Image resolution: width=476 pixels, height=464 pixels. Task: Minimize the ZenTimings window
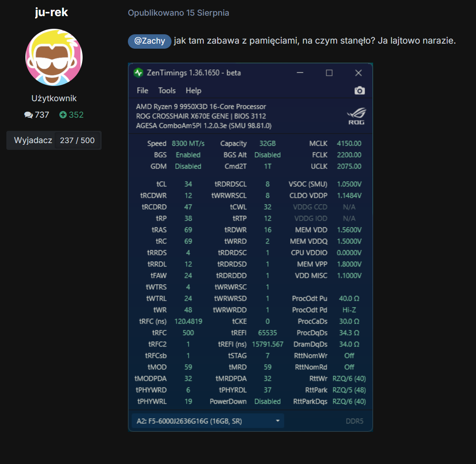pos(300,73)
